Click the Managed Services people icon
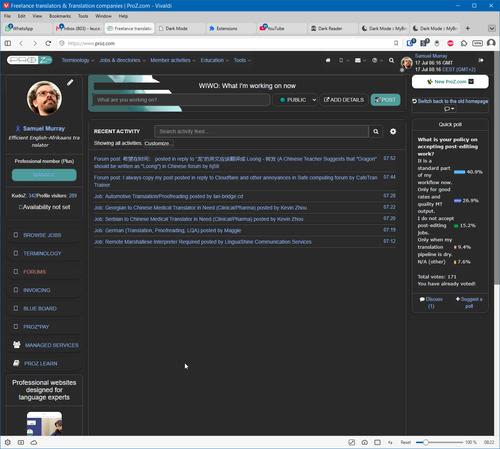Viewport: 500px width, 449px height. (x=17, y=345)
